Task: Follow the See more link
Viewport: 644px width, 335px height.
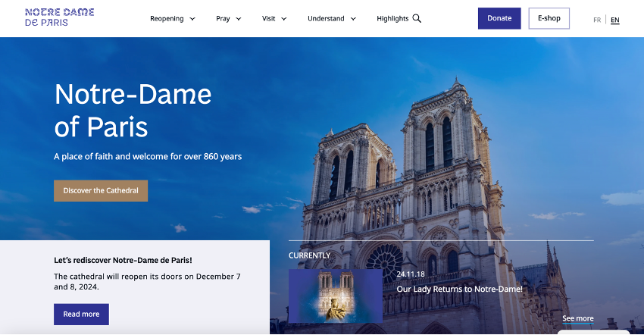Action: tap(578, 318)
